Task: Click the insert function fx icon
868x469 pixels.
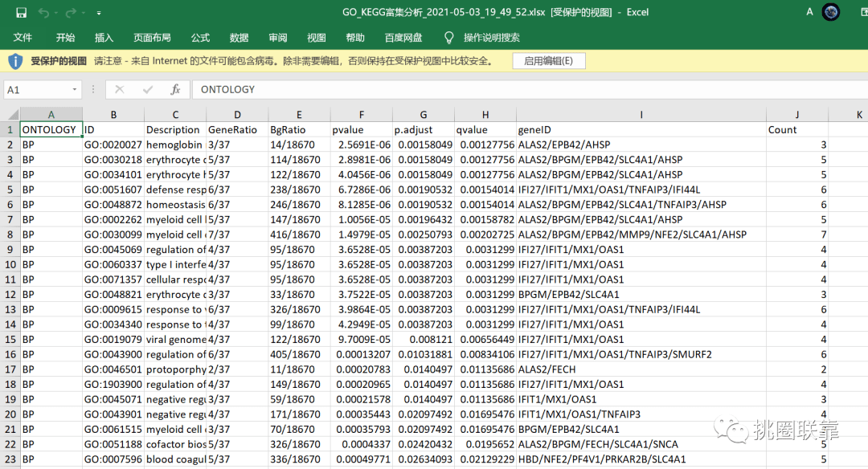Action: coord(175,89)
